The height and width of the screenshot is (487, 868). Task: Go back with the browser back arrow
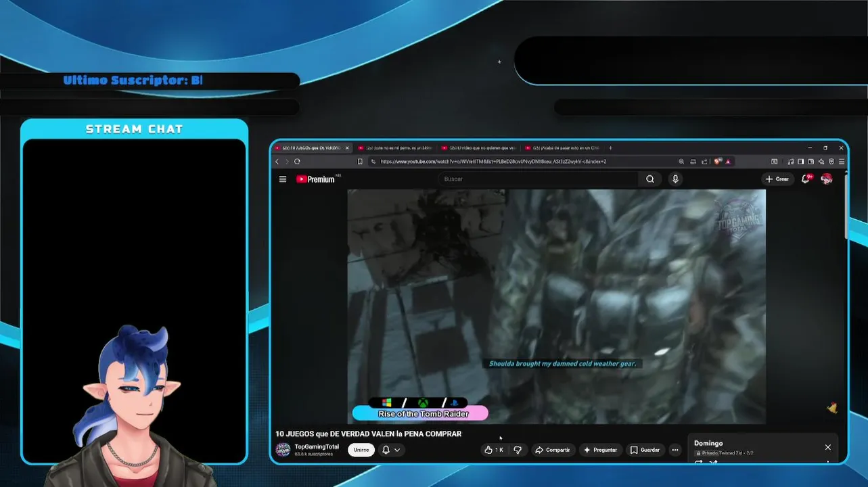(x=277, y=162)
